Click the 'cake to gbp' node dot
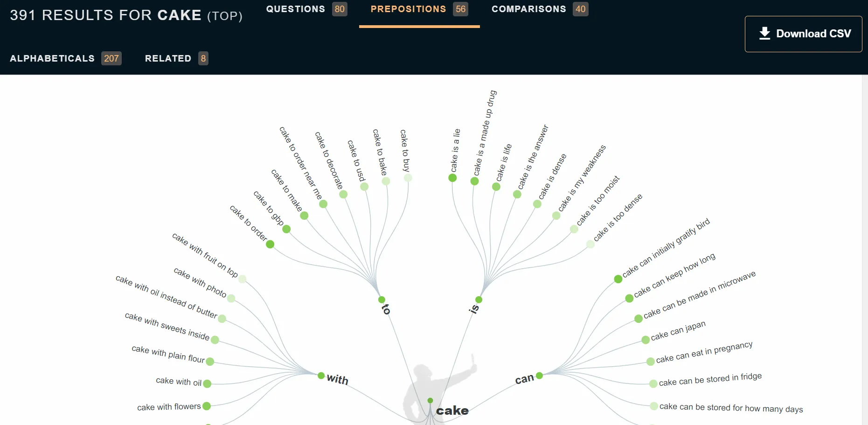The image size is (868, 425). pyautogui.click(x=286, y=229)
